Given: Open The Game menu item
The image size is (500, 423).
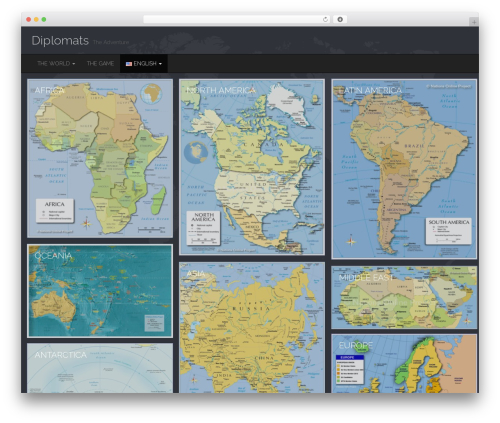Looking at the screenshot, I should 100,63.
